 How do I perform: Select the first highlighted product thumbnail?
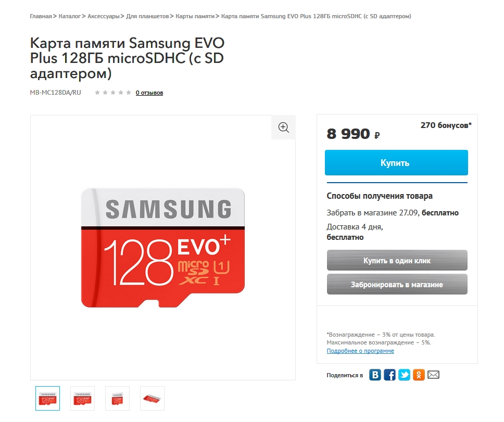click(47, 398)
